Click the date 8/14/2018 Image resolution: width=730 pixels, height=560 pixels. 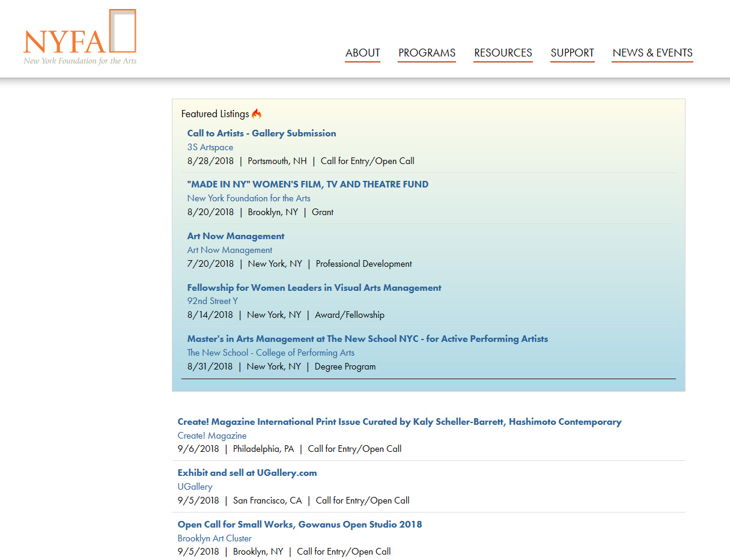click(x=210, y=315)
